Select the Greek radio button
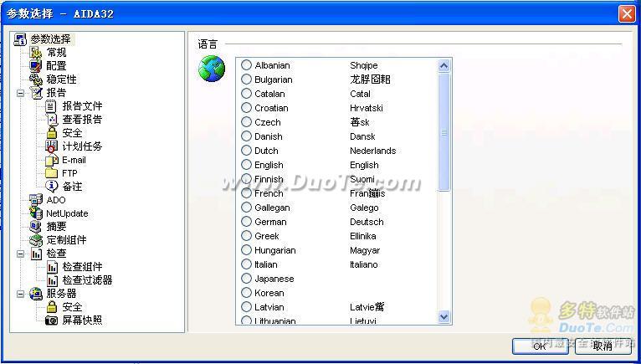Screen dimensions: 641x364 point(246,236)
